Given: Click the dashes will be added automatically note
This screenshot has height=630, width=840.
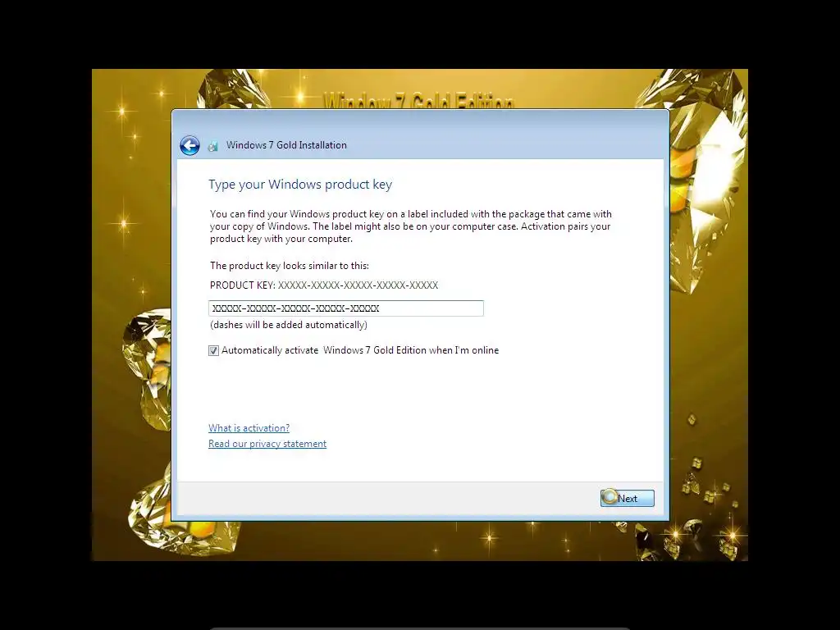Looking at the screenshot, I should tap(289, 325).
